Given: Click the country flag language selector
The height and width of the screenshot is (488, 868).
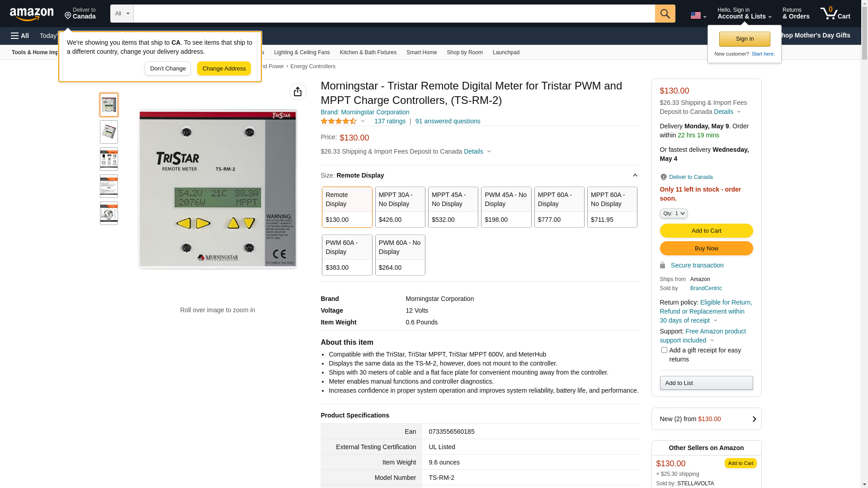Looking at the screenshot, I should click(698, 15).
